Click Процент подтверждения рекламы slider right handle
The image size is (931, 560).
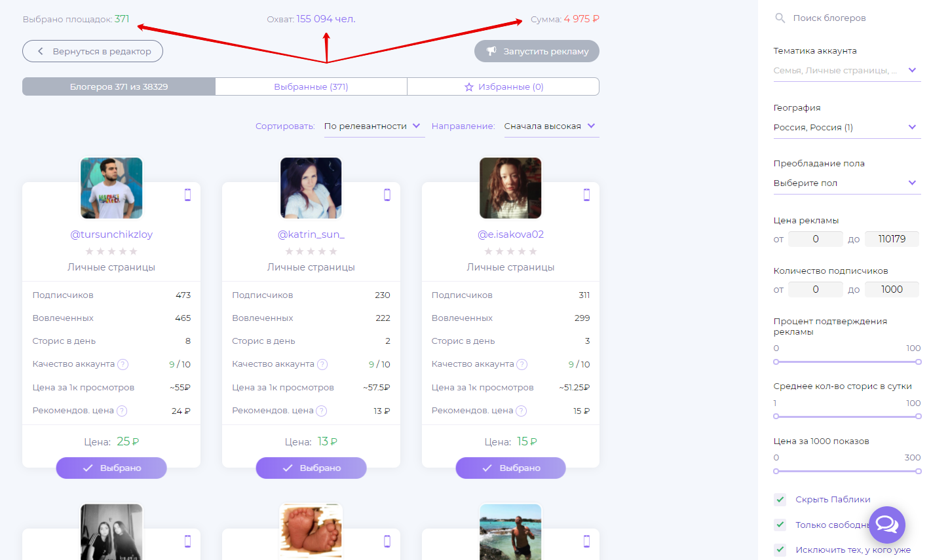pos(919,362)
